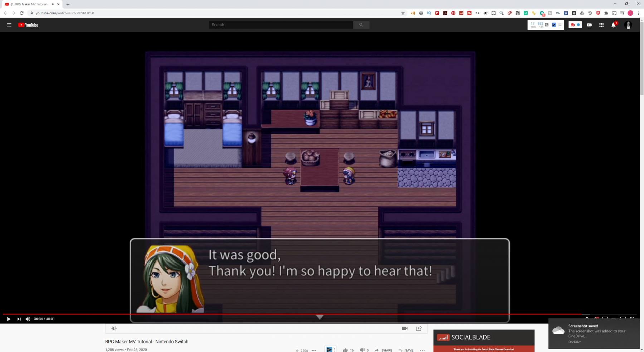
Task: Click the magnifier extension icon
Action: click(502, 13)
